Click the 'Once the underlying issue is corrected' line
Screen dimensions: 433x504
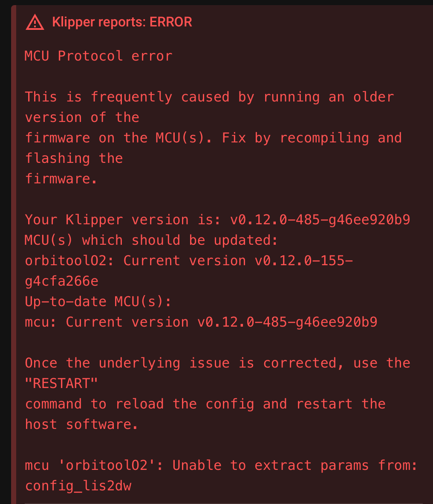click(217, 363)
